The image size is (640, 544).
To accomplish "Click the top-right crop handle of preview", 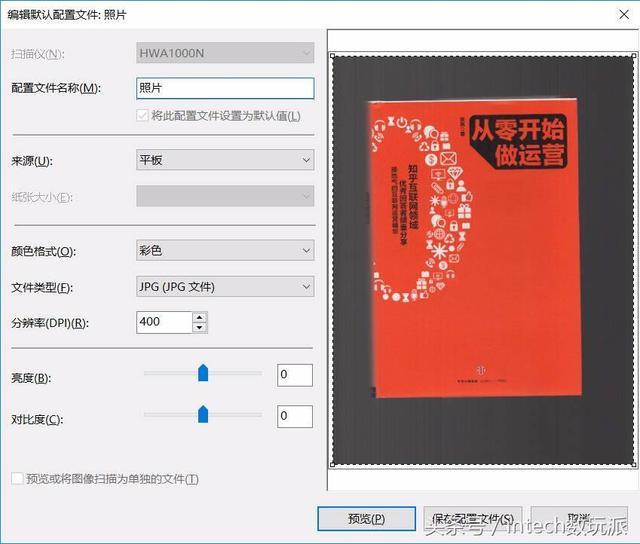I will click(634, 56).
